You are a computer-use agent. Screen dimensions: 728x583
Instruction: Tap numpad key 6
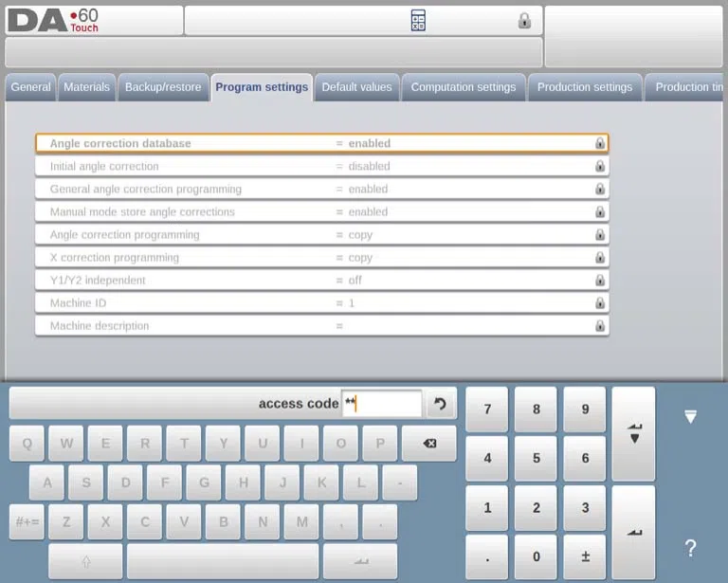tap(585, 458)
